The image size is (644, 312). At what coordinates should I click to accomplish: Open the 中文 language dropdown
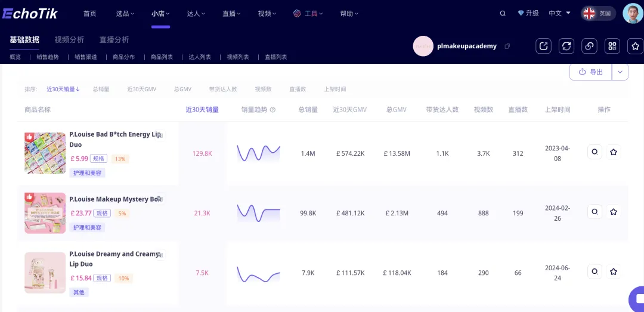(x=559, y=13)
